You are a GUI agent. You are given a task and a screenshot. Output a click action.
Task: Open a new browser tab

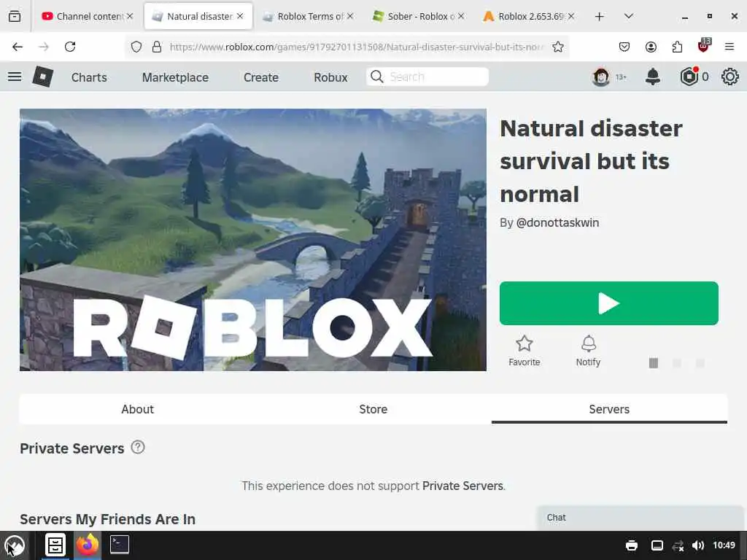click(x=600, y=16)
